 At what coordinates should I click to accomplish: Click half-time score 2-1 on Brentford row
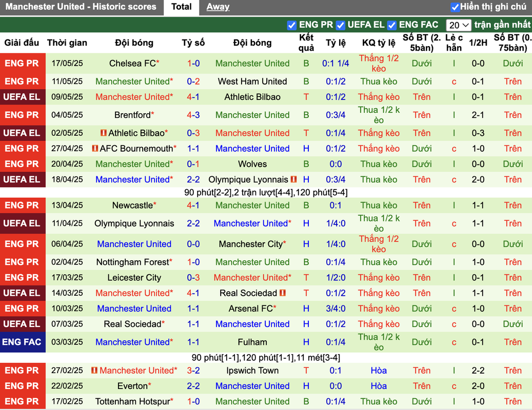478,115
